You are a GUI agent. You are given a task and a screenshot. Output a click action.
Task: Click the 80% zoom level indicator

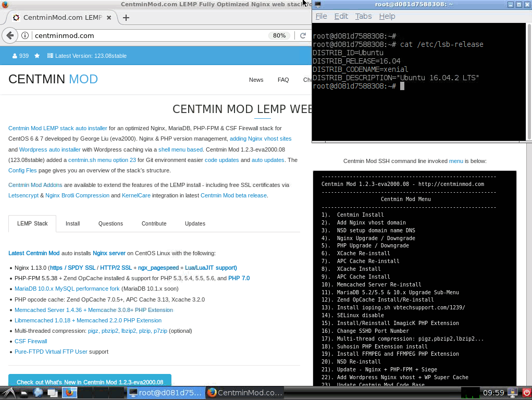(279, 35)
